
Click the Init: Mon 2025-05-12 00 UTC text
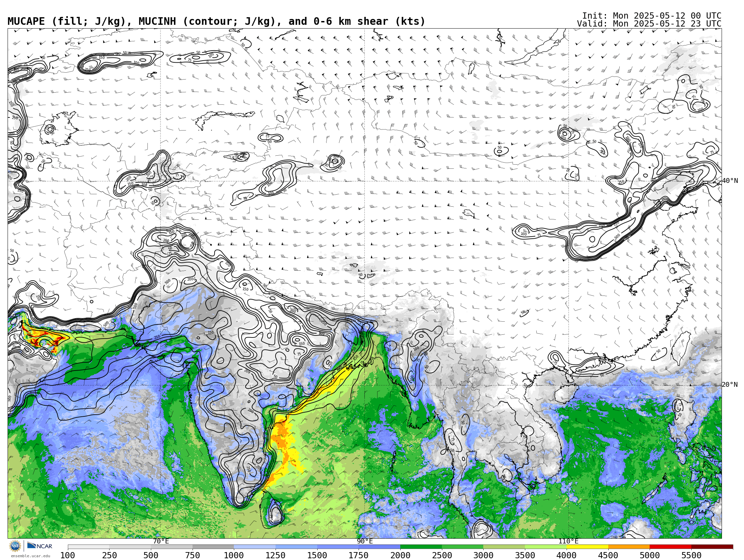click(x=652, y=16)
